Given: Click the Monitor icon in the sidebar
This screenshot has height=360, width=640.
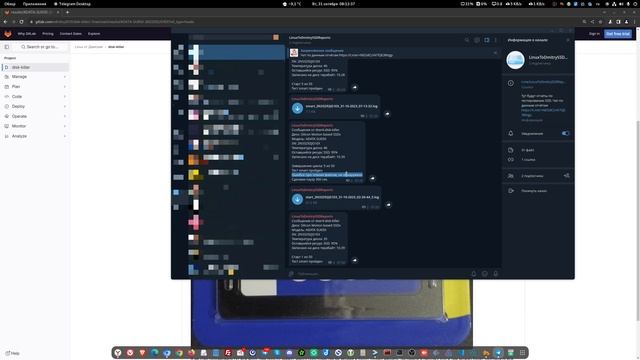Looking at the screenshot, I should pyautogui.click(x=7, y=126).
